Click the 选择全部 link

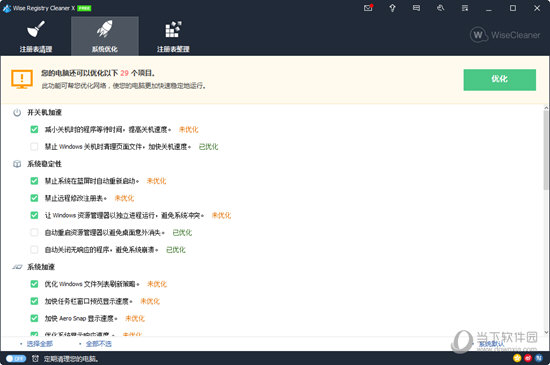(40, 344)
